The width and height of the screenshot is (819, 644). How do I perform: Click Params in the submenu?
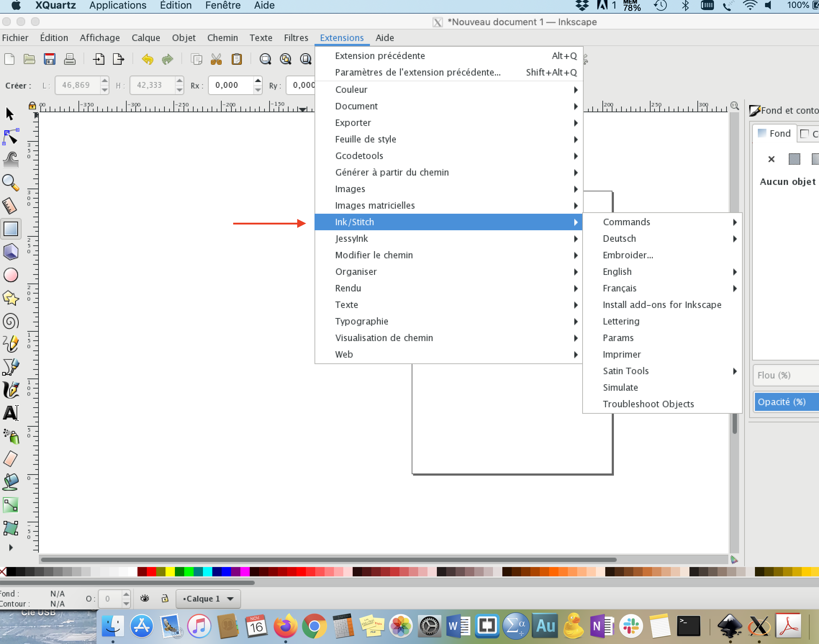[662, 338]
